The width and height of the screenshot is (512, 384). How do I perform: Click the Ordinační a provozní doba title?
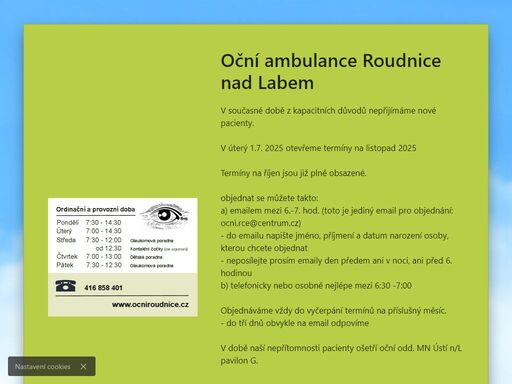pos(95,209)
